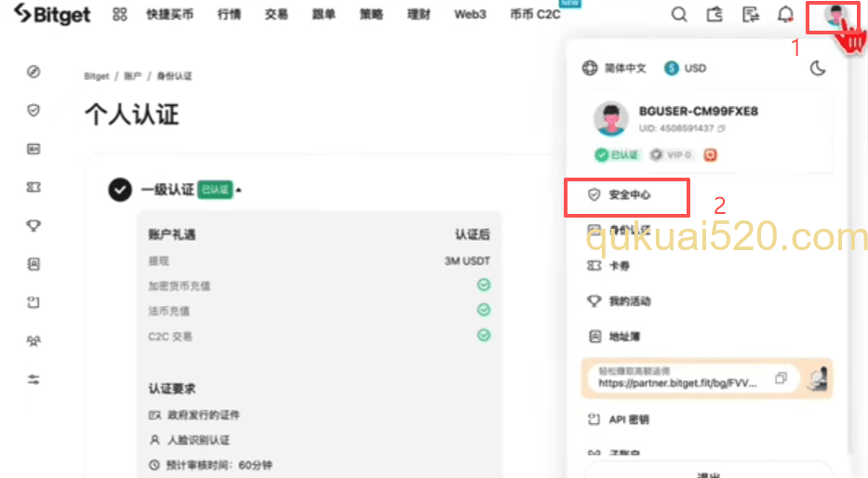Click 账户 breadcrumb link

(x=132, y=76)
